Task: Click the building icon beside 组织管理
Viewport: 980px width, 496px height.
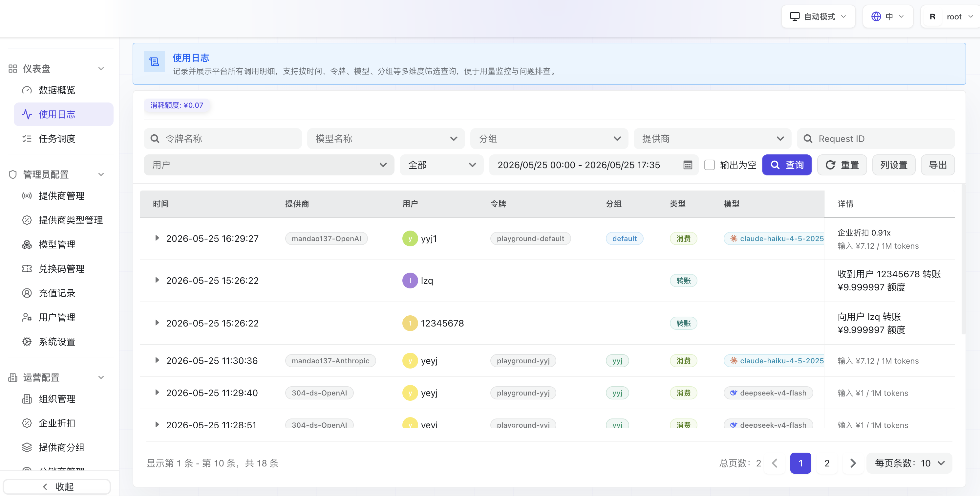Action: [x=27, y=398]
